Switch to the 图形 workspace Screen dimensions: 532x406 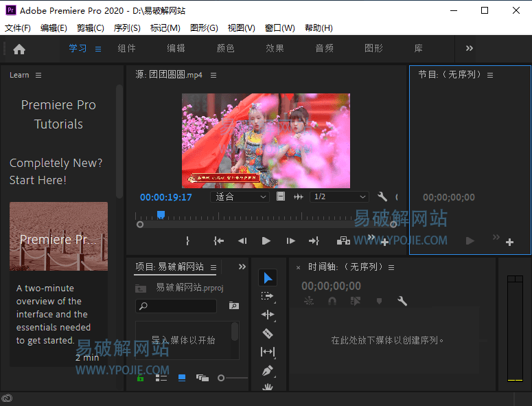[373, 48]
